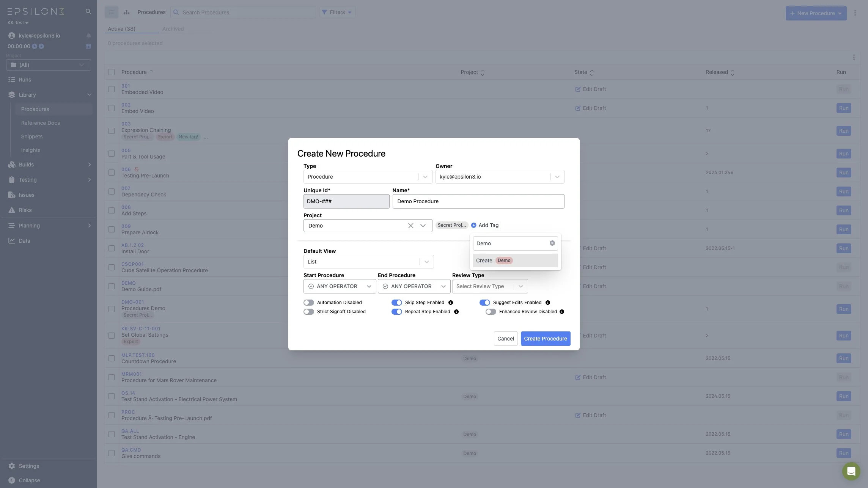Show info for Skip Step Enabled
868x488 pixels.
(451, 303)
